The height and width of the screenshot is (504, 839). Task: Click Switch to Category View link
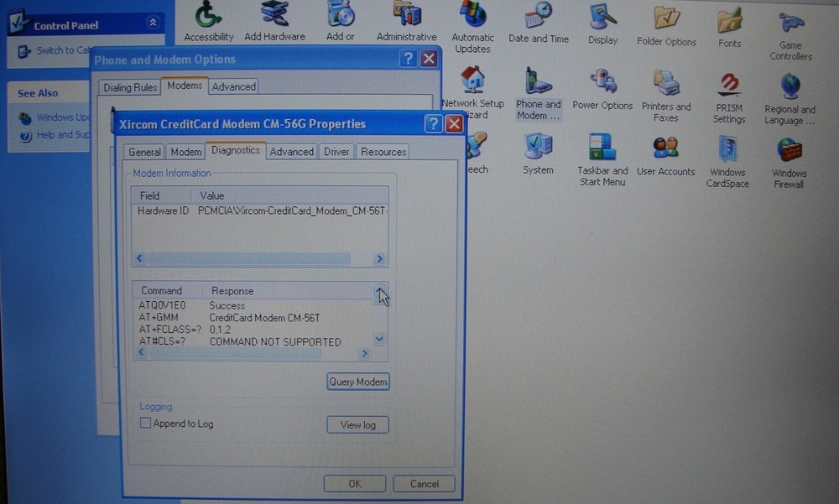63,50
